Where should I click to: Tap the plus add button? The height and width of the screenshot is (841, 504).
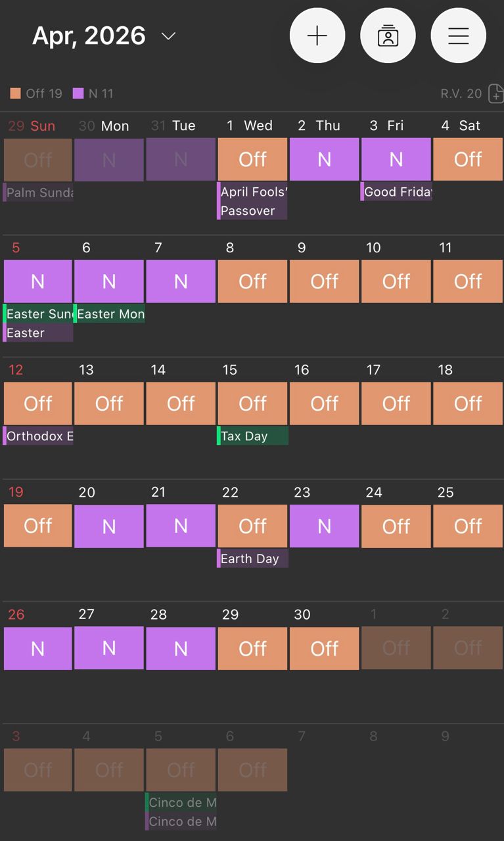(x=317, y=36)
